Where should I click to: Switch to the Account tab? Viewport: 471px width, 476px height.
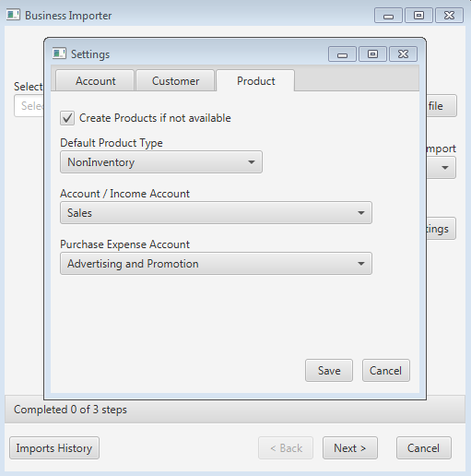click(x=95, y=80)
